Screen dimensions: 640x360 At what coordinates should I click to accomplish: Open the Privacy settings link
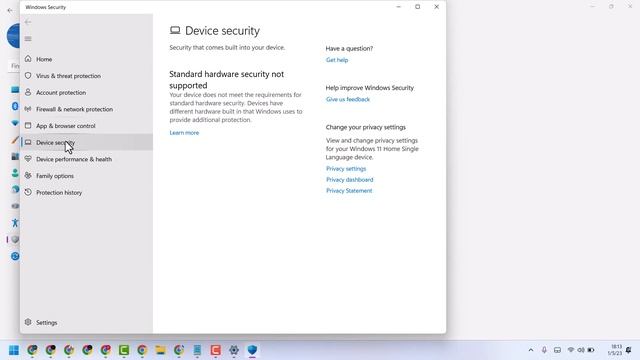tap(346, 169)
